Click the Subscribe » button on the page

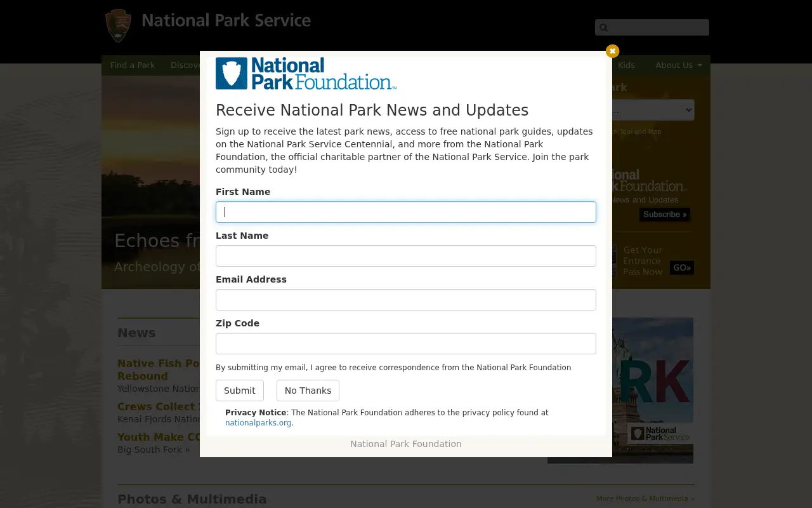pos(664,215)
